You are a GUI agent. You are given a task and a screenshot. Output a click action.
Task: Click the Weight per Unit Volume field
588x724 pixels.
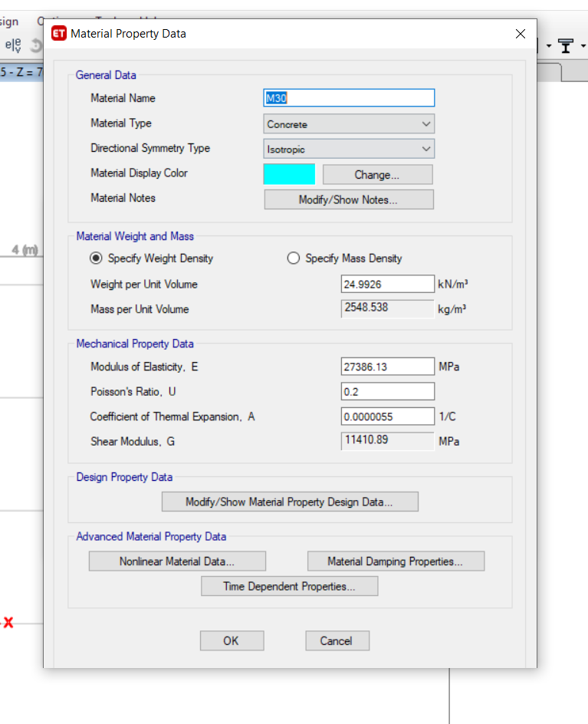tap(387, 285)
